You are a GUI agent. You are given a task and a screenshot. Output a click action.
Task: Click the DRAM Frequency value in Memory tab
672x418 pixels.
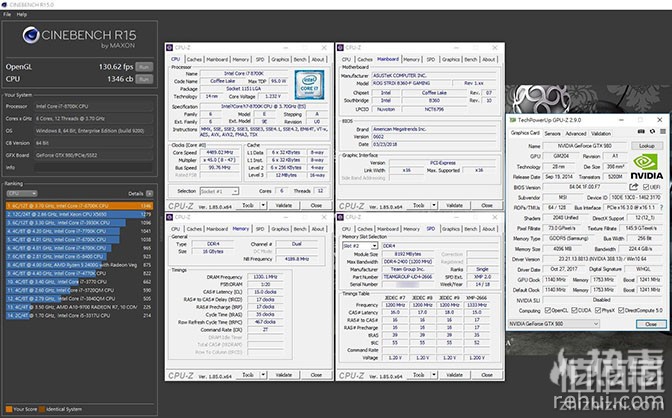coord(265,277)
